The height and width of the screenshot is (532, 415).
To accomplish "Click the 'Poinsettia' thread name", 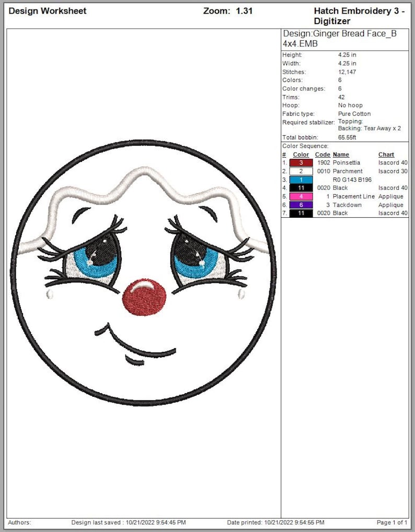I will click(x=347, y=163).
